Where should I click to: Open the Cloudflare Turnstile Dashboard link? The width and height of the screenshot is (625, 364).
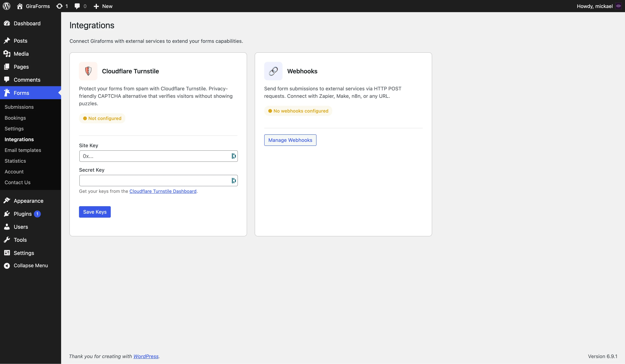pyautogui.click(x=163, y=191)
